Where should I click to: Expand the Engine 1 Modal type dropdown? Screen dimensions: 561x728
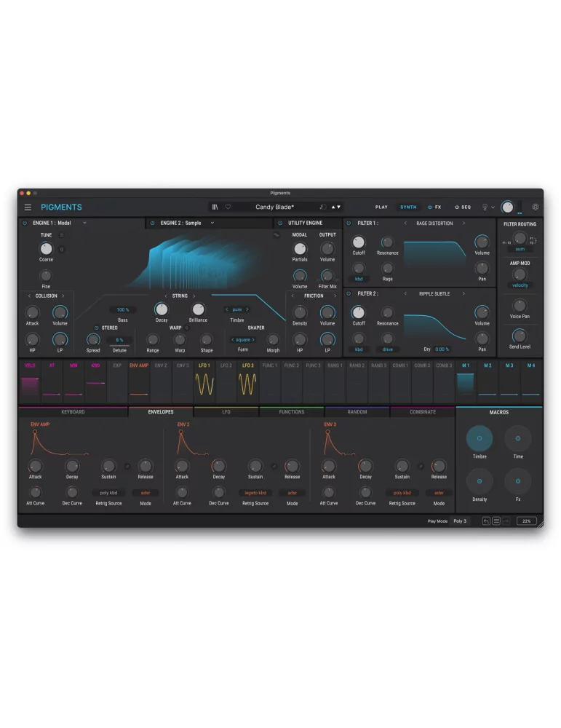click(84, 223)
